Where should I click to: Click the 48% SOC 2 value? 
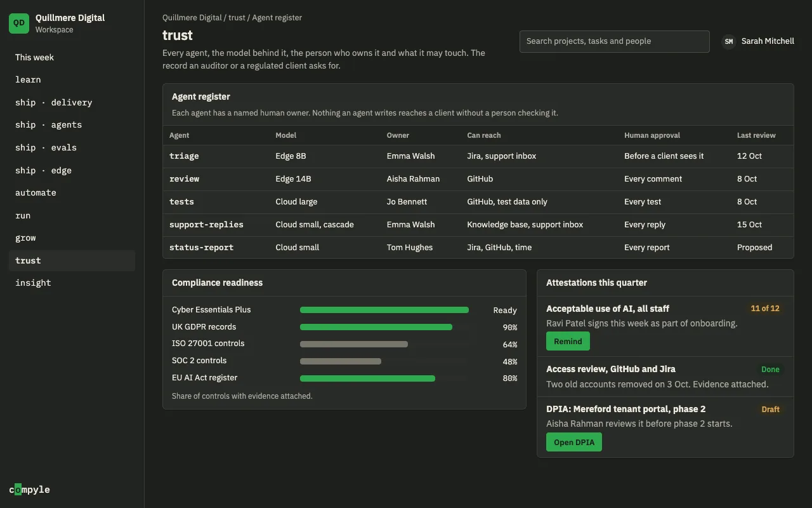[x=510, y=362]
